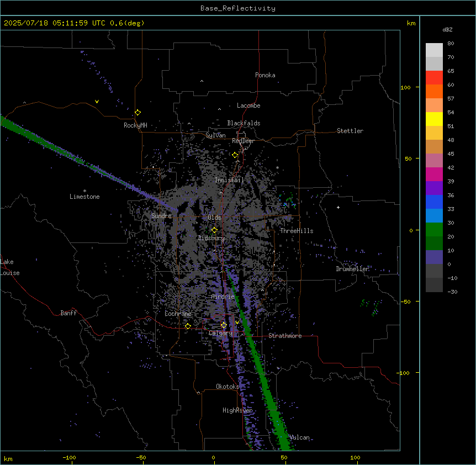Select the light gray 70-80 dBZ swatch
The image size is (476, 465).
434,50
